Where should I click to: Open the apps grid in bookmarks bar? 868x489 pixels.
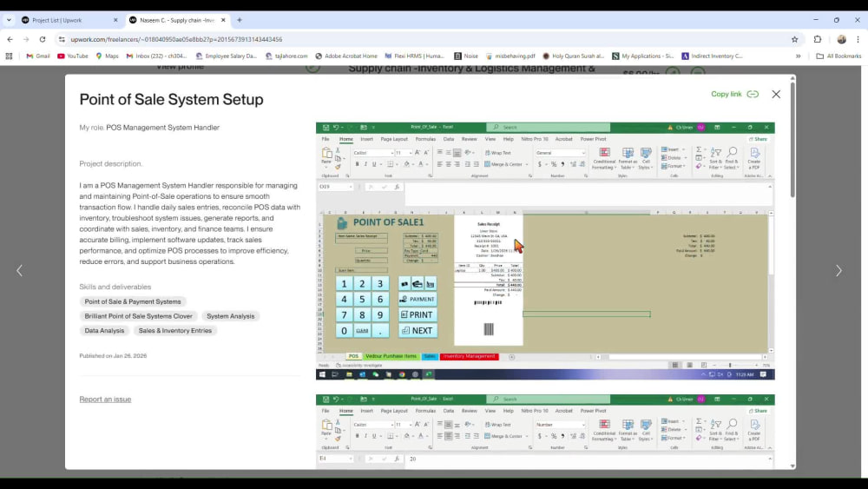[9, 56]
